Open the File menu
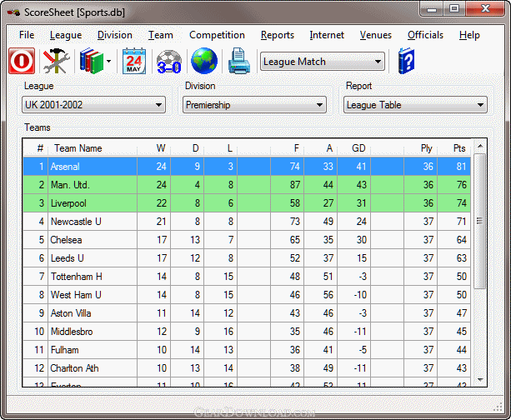The width and height of the screenshot is (511, 420). click(x=27, y=35)
